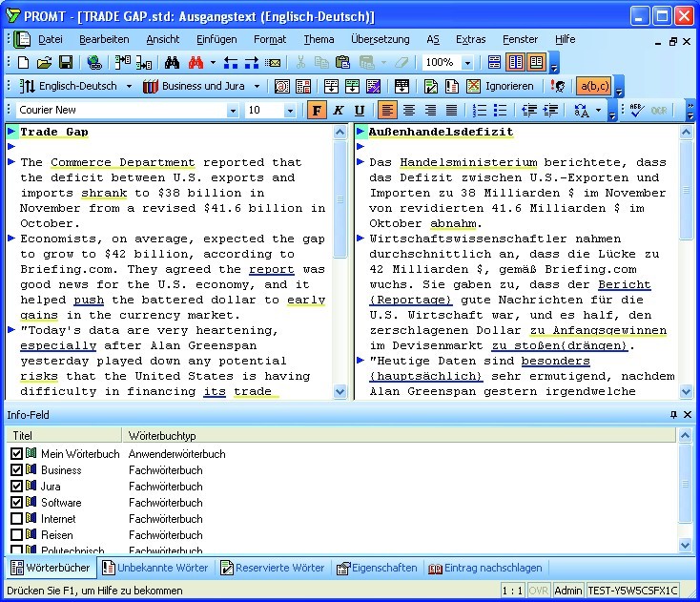Click the globe web translation icon
Screen dimensions: 700x602
pos(94,63)
